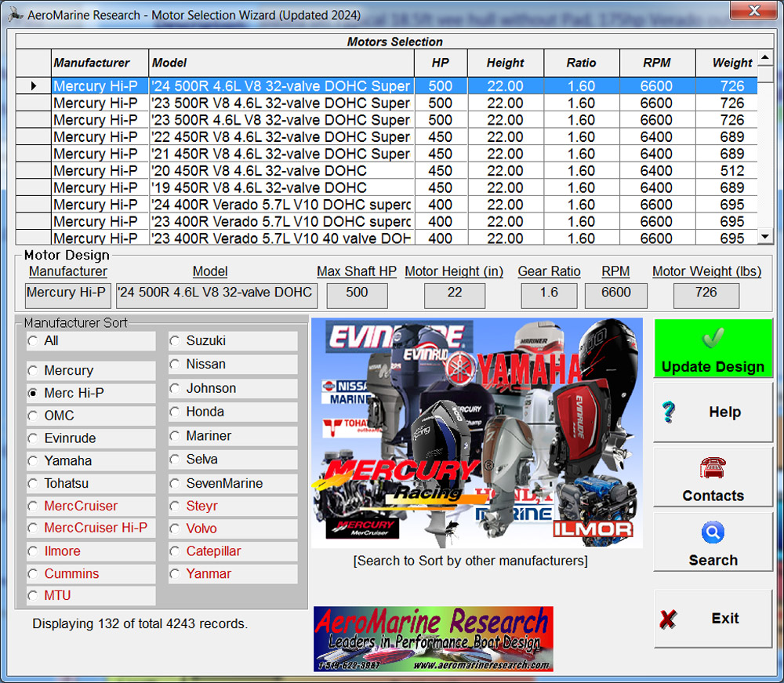Select the '19 450R V8 4.6L model cell
This screenshot has width=784, height=683.
[x=281, y=188]
